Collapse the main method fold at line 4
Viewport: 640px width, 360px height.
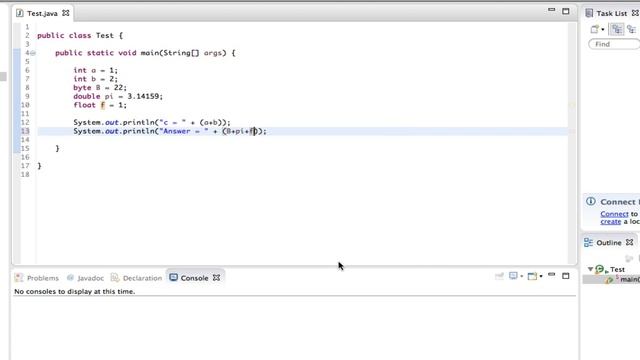pyautogui.click(x=33, y=53)
